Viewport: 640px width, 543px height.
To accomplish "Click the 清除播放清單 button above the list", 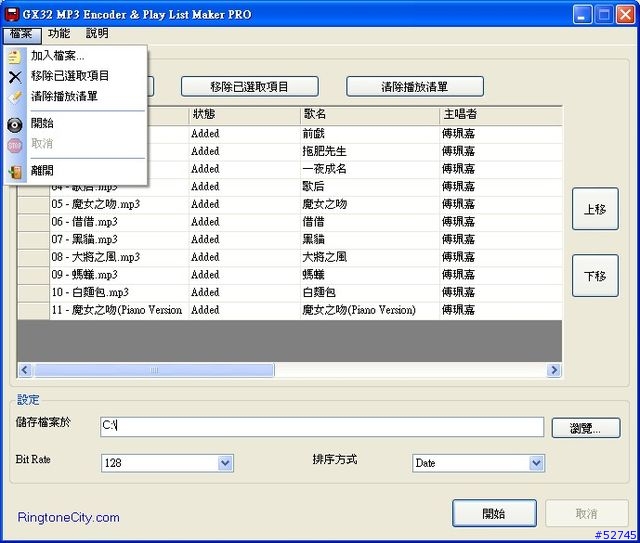I will coord(415,87).
